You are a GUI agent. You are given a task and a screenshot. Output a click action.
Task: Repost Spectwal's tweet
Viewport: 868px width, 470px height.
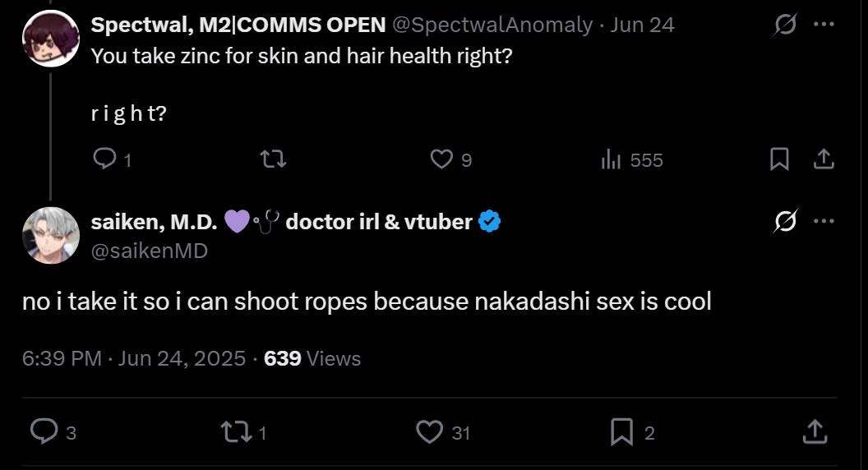pos(273,159)
